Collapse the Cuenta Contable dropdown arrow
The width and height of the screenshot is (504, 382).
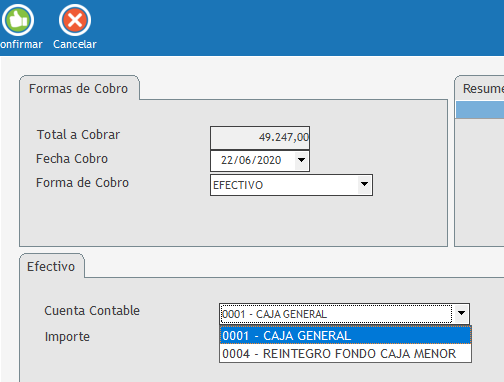(x=461, y=313)
